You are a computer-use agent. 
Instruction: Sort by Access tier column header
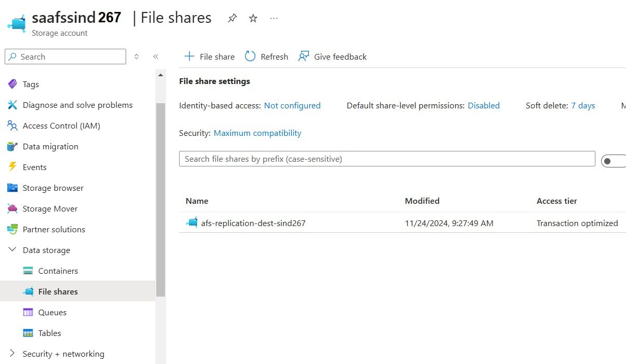pos(557,201)
